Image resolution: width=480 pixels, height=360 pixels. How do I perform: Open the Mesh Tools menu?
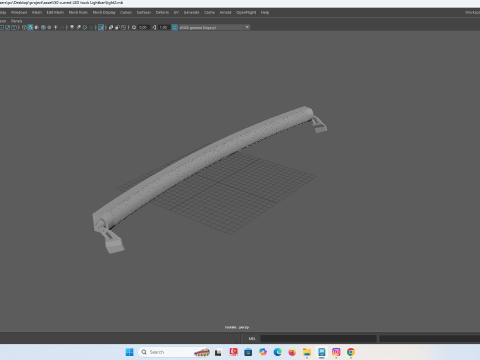coord(78,12)
